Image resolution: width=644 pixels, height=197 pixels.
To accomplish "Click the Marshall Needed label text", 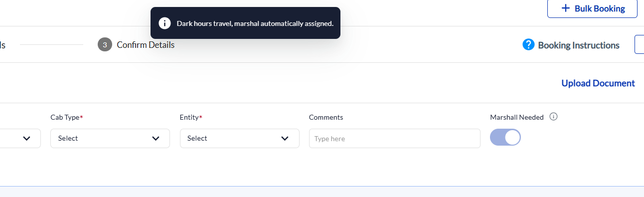I will [x=517, y=117].
